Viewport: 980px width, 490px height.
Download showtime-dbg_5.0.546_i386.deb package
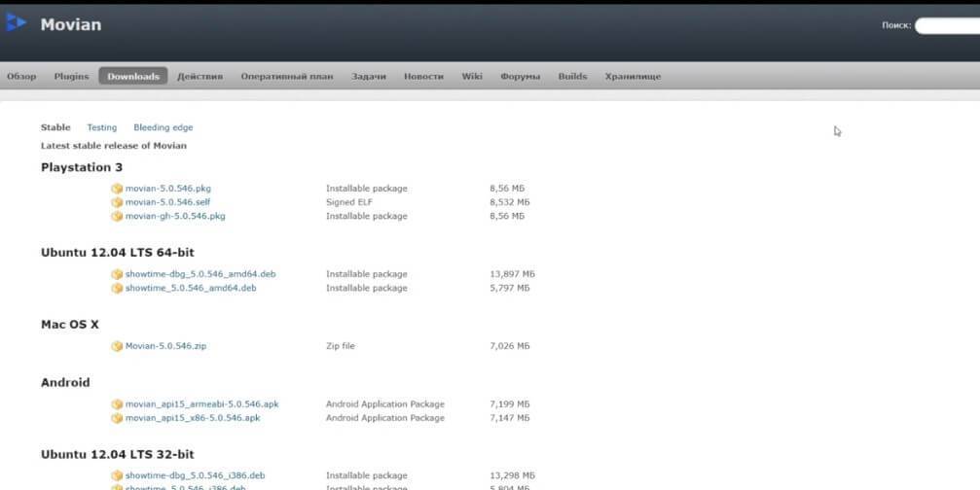pyautogui.click(x=195, y=475)
